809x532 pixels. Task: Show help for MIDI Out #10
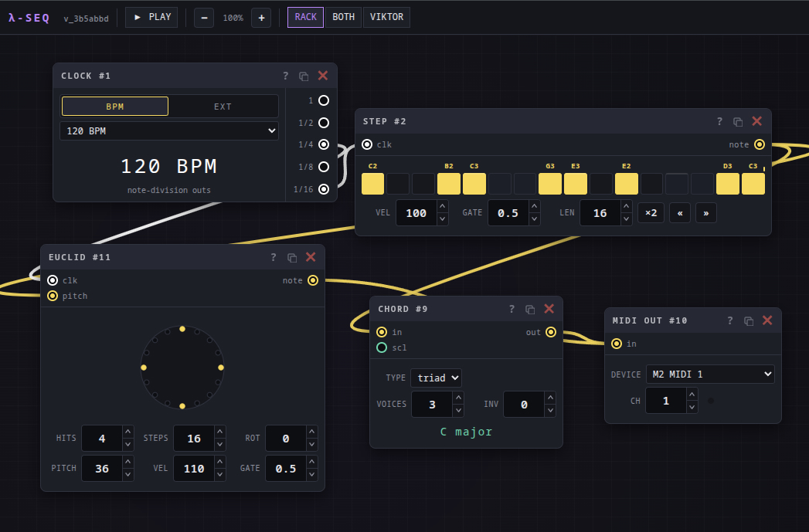[x=730, y=320]
